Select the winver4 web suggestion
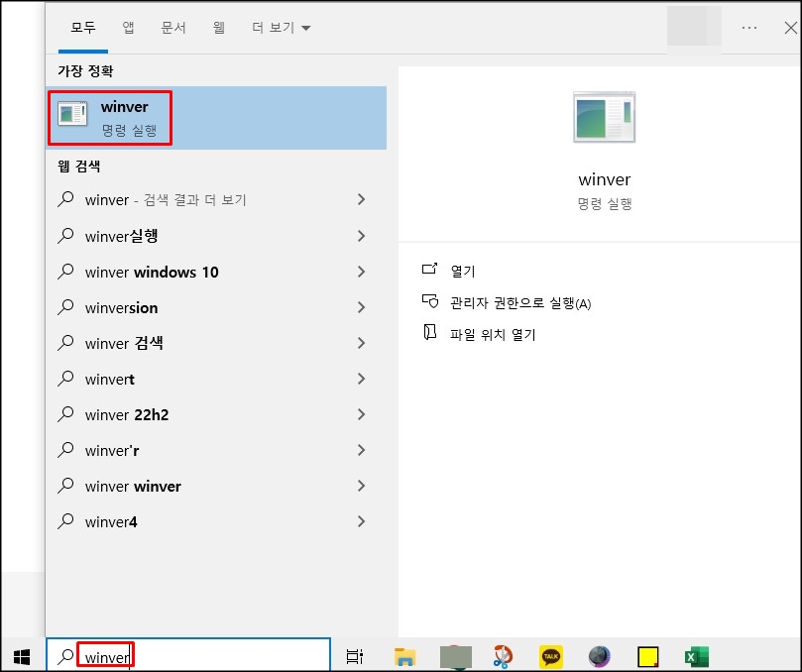The height and width of the screenshot is (672, 802). click(x=216, y=521)
